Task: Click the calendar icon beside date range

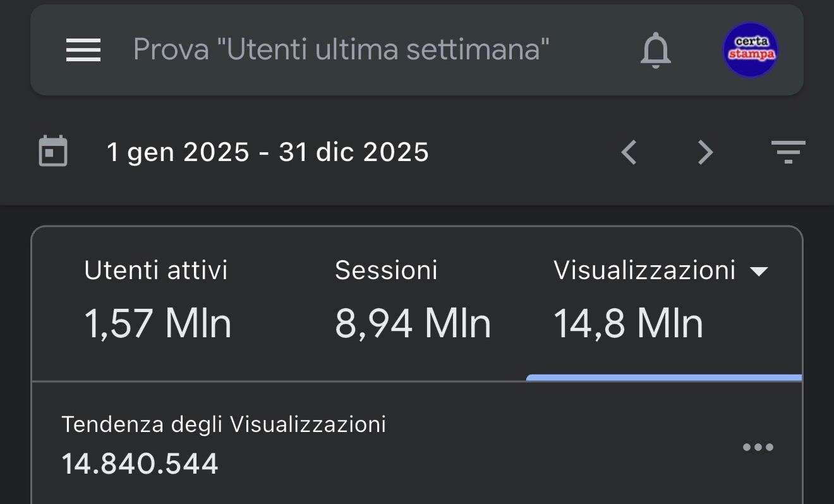Action: coord(53,152)
